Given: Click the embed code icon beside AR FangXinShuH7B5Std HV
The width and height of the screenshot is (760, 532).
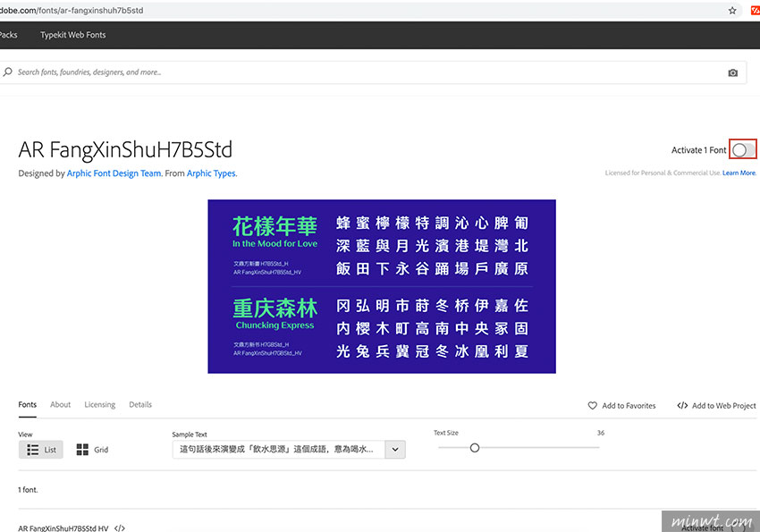Looking at the screenshot, I should 120,528.
